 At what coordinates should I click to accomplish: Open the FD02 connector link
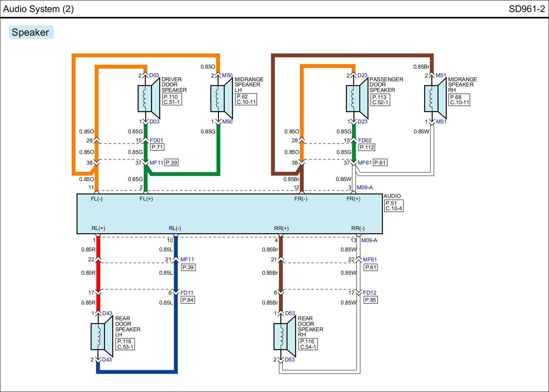365,140
